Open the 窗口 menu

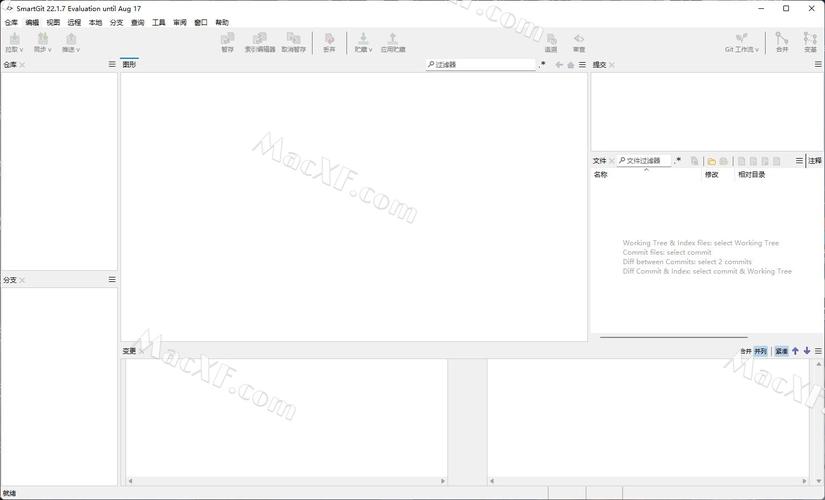pos(201,23)
